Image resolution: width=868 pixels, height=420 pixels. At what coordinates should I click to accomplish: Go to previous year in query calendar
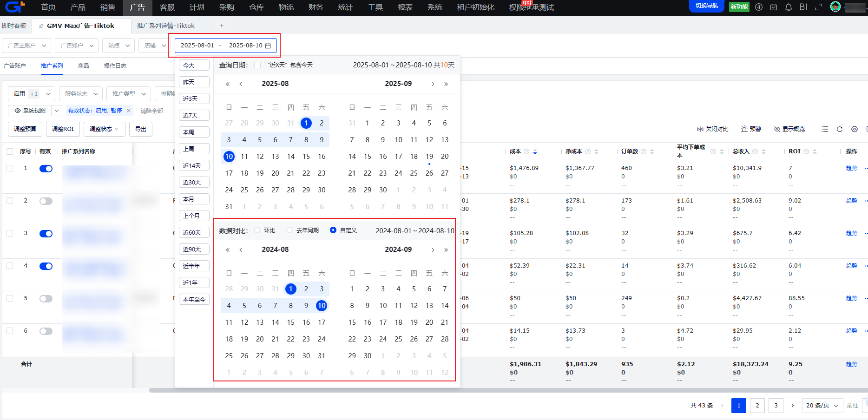(228, 84)
